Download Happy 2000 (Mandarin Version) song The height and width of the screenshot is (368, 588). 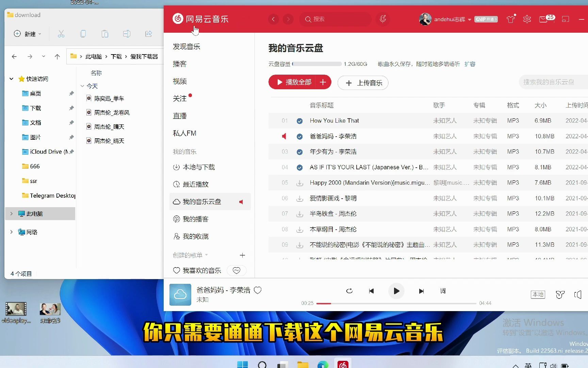pos(299,183)
